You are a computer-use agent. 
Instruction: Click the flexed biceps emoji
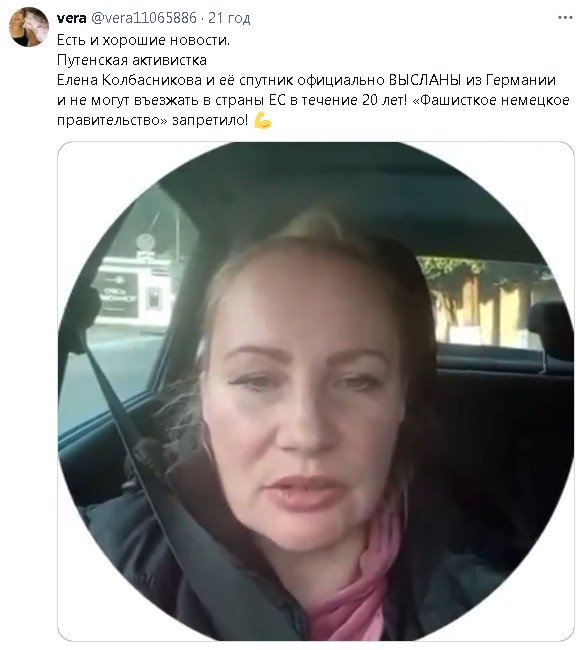tap(262, 120)
